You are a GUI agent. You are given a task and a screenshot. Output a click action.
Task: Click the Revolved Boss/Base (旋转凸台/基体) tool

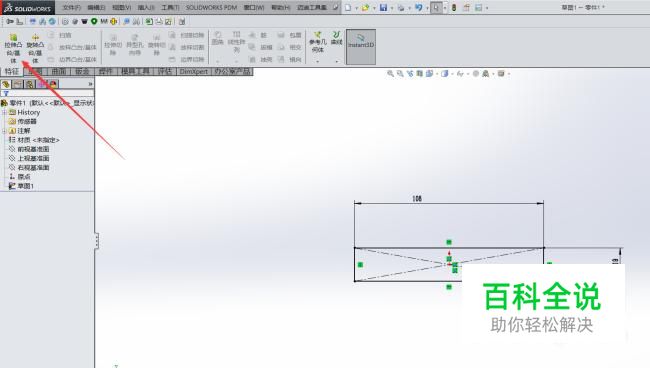click(x=35, y=48)
